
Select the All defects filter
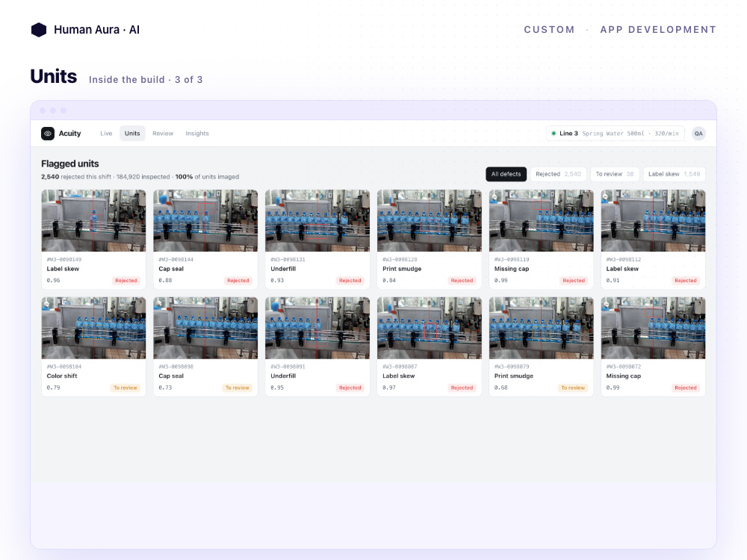pos(506,174)
